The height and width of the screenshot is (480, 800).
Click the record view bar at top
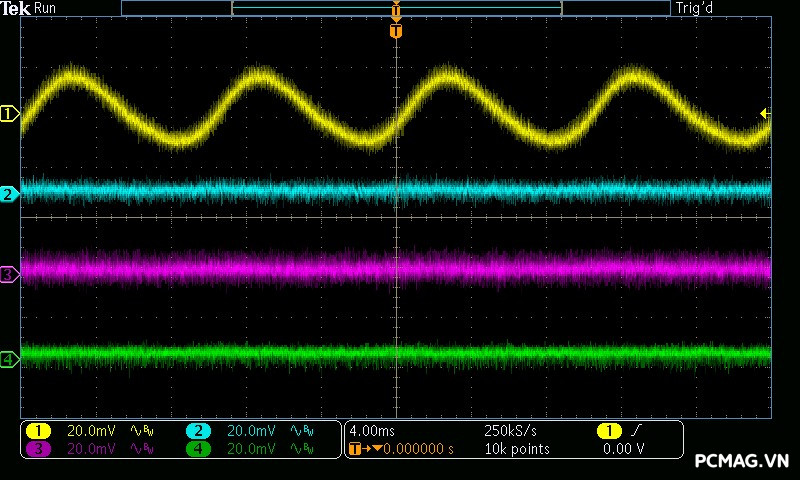[x=396, y=8]
